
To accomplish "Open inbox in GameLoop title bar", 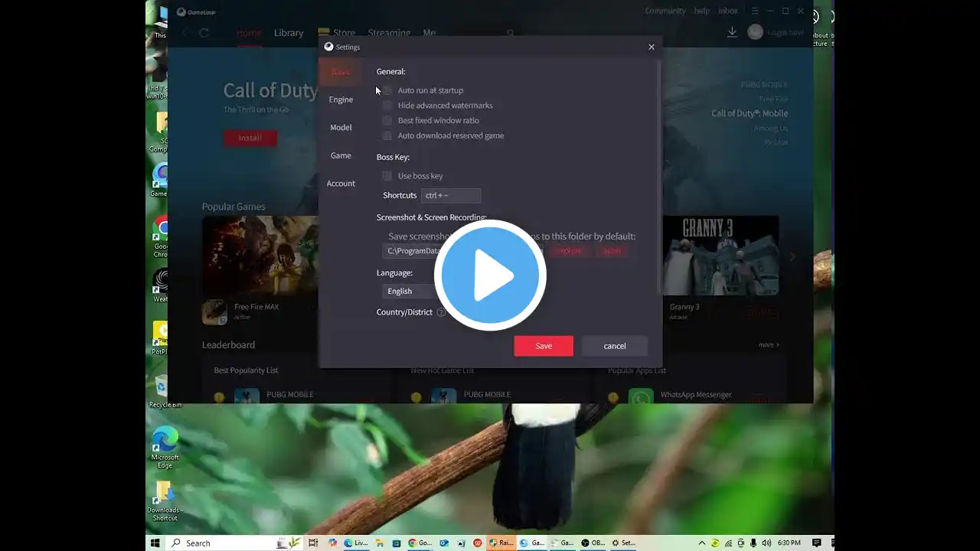I will pyautogui.click(x=728, y=11).
